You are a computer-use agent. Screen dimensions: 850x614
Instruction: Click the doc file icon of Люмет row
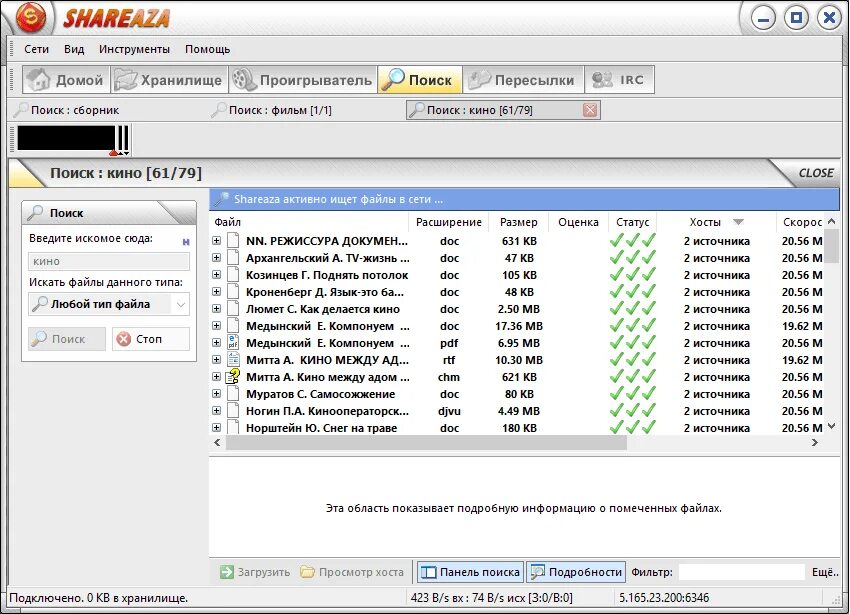tap(233, 309)
